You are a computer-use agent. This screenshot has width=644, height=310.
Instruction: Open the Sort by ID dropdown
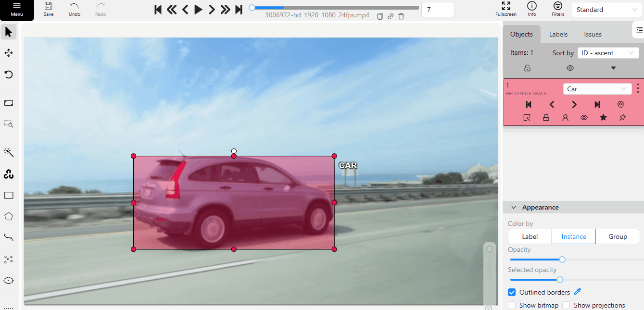(x=608, y=53)
